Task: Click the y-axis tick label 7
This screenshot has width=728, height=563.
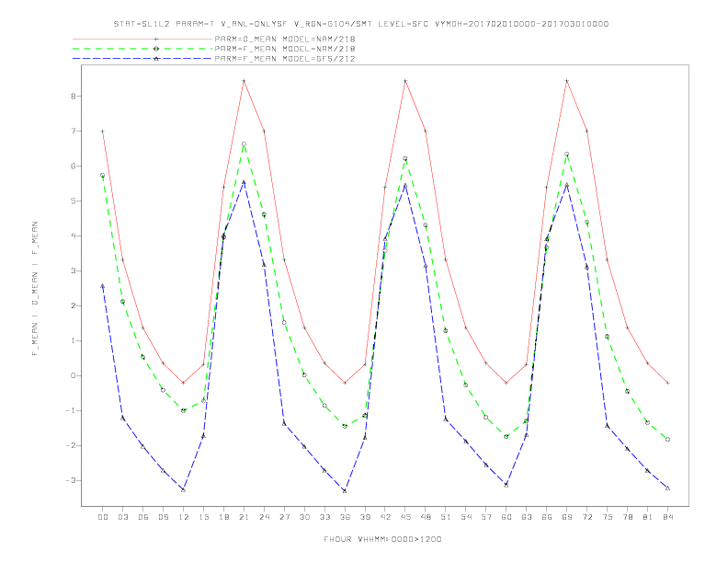Action: (73, 131)
